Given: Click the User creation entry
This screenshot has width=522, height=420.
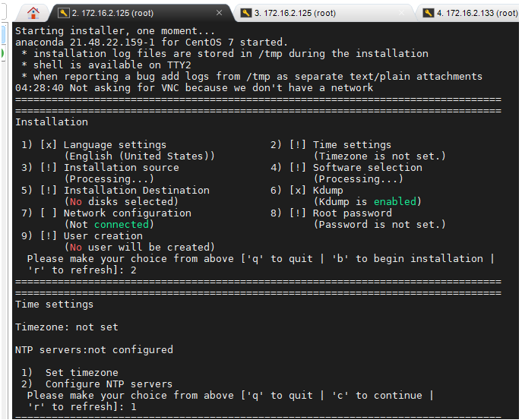Looking at the screenshot, I should [x=103, y=236].
